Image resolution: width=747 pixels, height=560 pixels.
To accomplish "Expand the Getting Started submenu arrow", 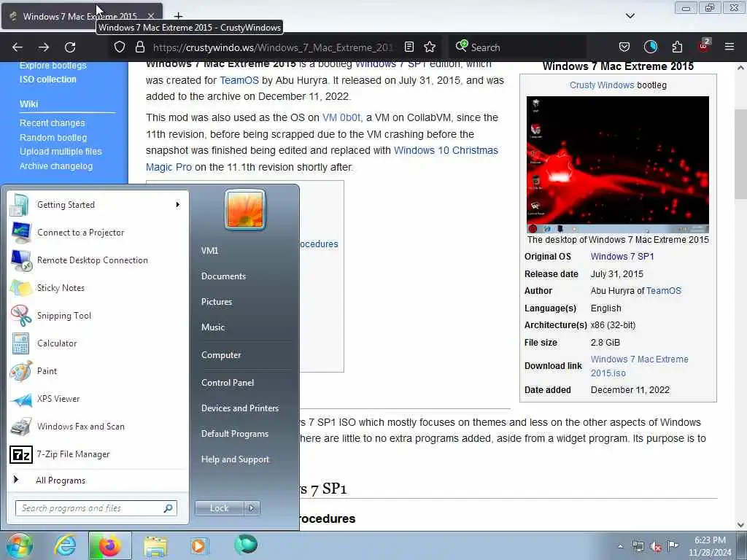I will click(x=178, y=205).
